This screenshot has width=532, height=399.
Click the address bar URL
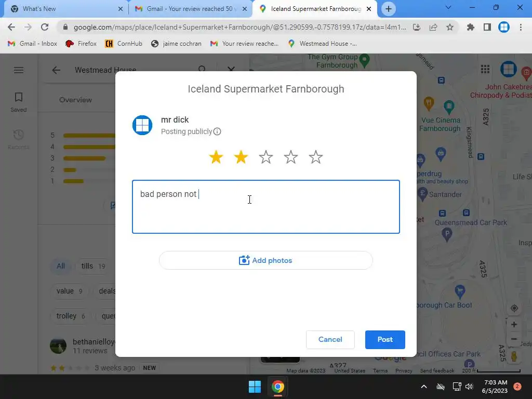(240, 27)
